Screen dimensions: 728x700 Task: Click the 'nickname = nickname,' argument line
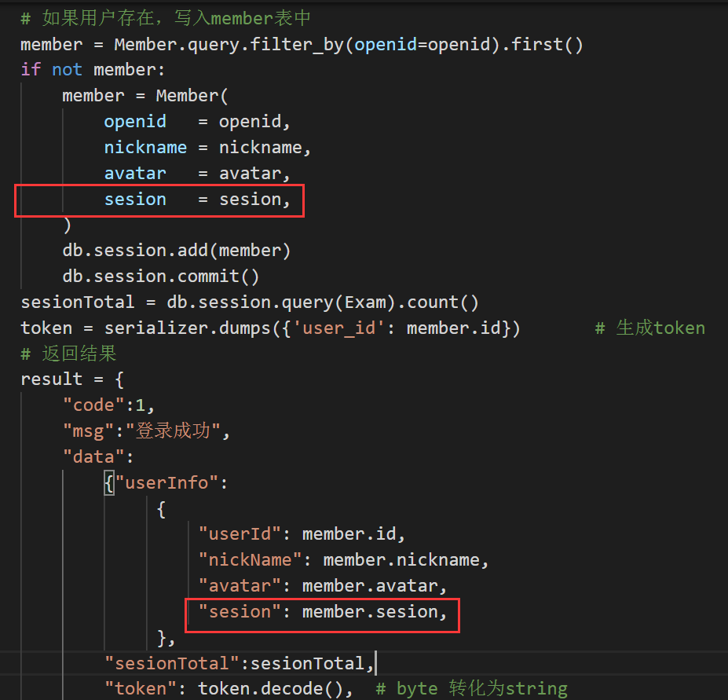tap(207, 148)
